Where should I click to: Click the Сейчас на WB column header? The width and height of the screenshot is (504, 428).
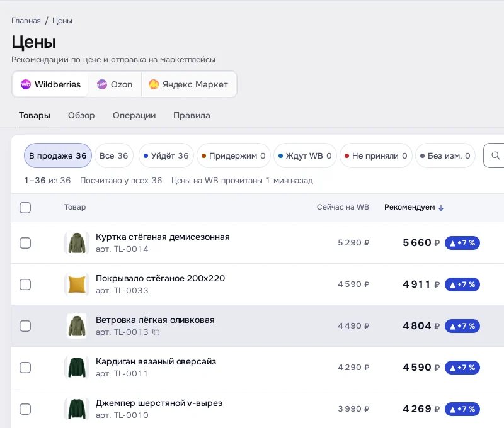(x=343, y=208)
